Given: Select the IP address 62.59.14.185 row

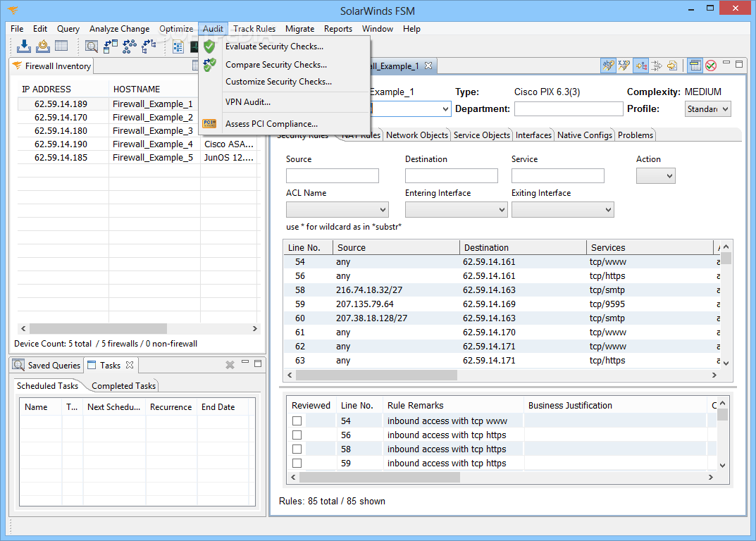Looking at the screenshot, I should tap(139, 158).
